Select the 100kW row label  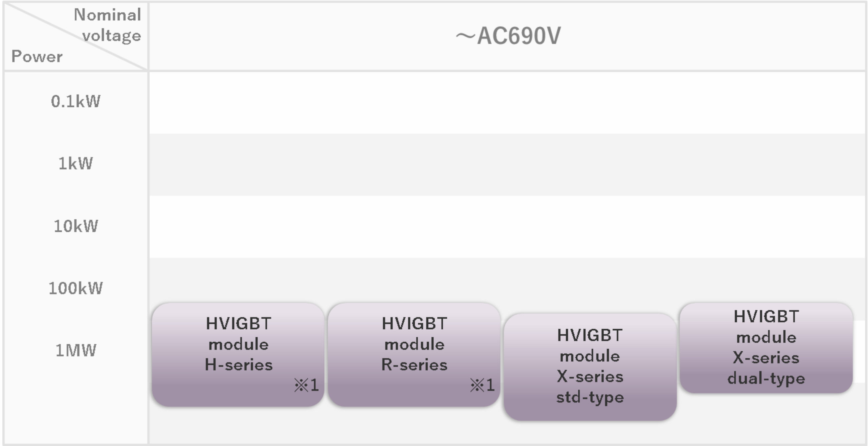pyautogui.click(x=76, y=288)
